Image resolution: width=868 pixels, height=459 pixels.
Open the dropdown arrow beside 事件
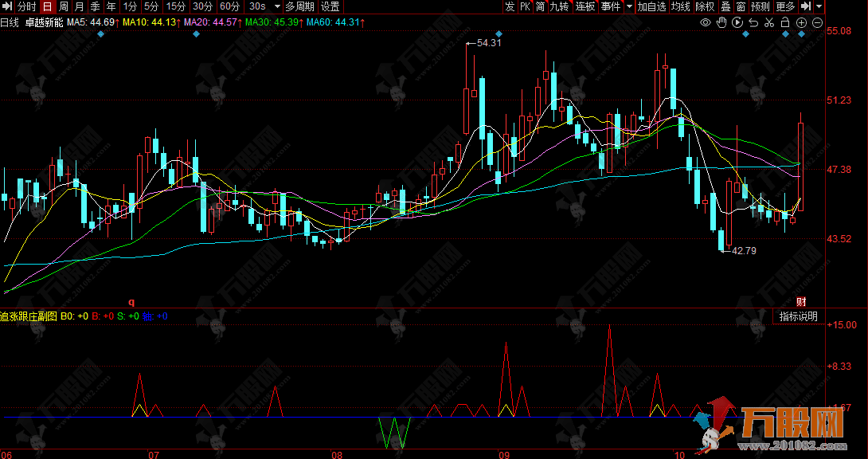pos(629,6)
